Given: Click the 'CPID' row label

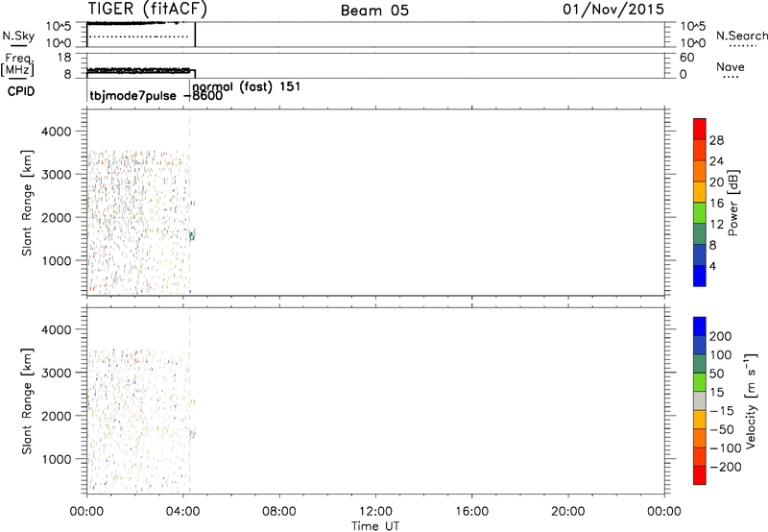Looking at the screenshot, I should [21, 91].
